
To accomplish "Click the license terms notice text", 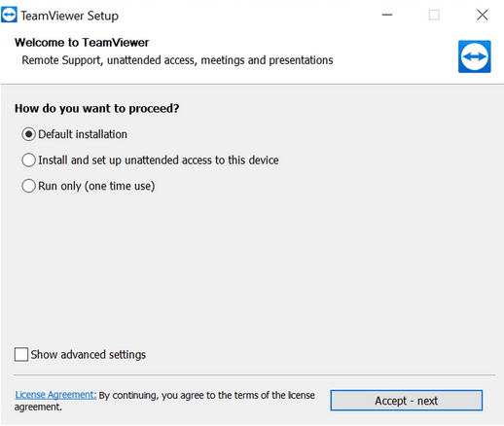I will [164, 401].
